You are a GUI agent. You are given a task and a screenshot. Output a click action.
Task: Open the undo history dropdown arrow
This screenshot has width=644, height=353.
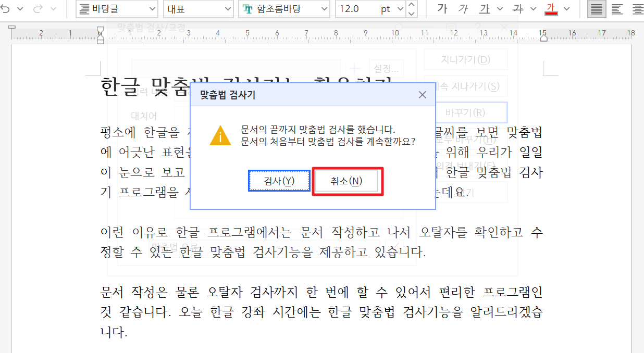[20, 9]
